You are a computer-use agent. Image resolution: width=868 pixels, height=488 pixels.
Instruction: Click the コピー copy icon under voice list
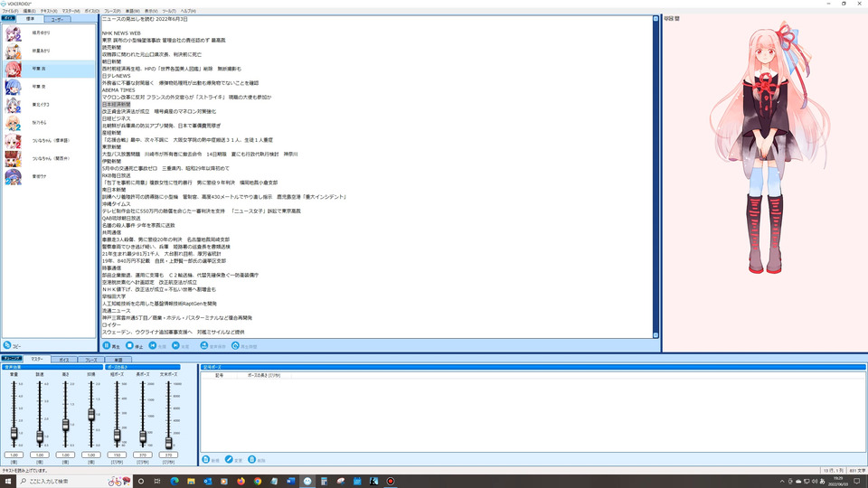point(7,345)
